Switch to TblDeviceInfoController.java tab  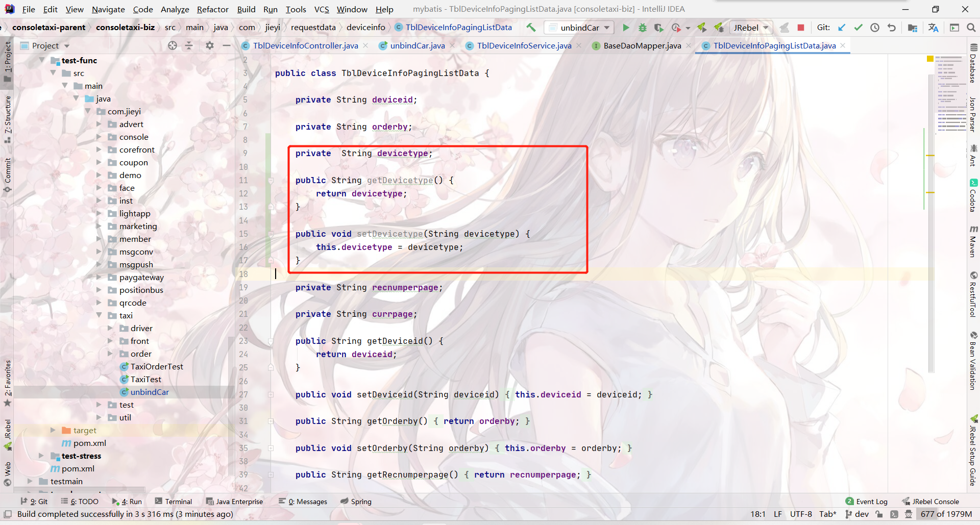point(305,45)
